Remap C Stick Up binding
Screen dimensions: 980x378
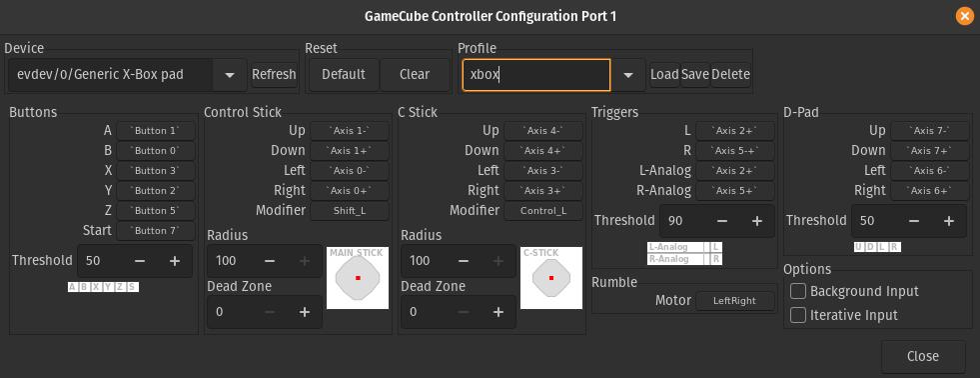pyautogui.click(x=543, y=131)
